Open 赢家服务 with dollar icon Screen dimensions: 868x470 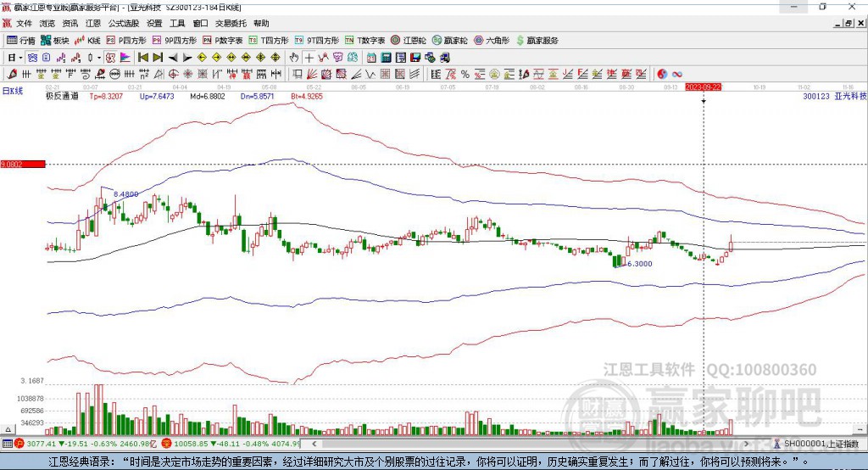pyautogui.click(x=537, y=41)
